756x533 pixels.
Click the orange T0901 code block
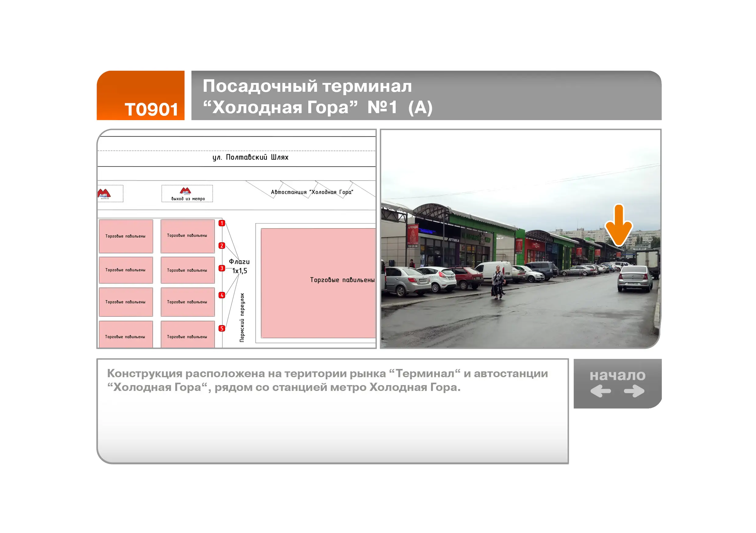[141, 95]
